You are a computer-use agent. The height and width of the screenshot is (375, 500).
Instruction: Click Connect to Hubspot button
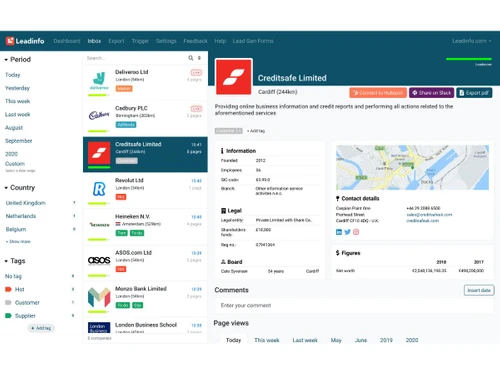click(x=378, y=93)
